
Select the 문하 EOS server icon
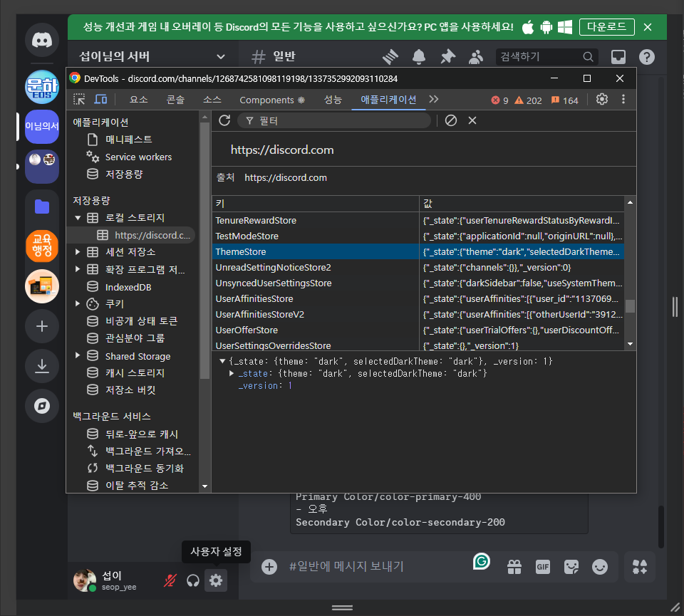42,87
